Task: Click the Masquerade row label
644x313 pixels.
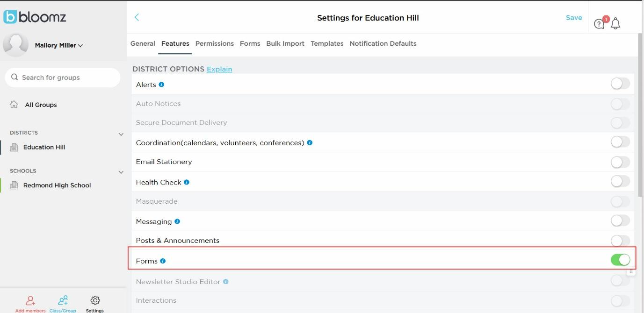Action: 157,201
